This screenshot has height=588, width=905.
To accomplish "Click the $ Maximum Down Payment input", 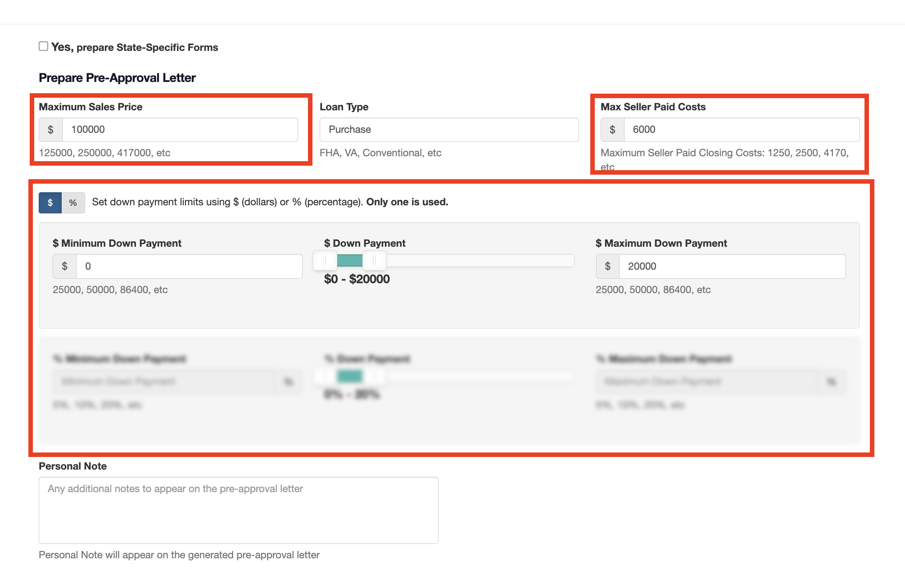I will tap(732, 266).
